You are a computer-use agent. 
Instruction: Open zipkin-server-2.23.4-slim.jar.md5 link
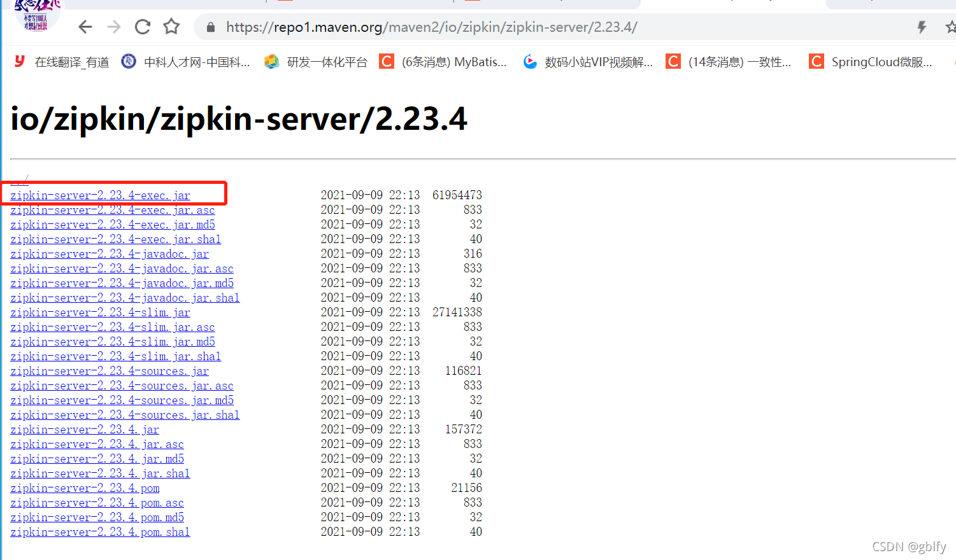click(113, 342)
